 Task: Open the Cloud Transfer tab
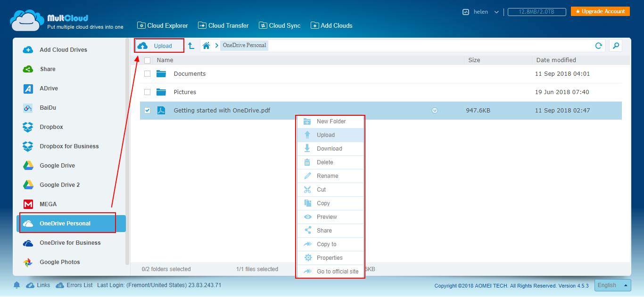[x=223, y=25]
